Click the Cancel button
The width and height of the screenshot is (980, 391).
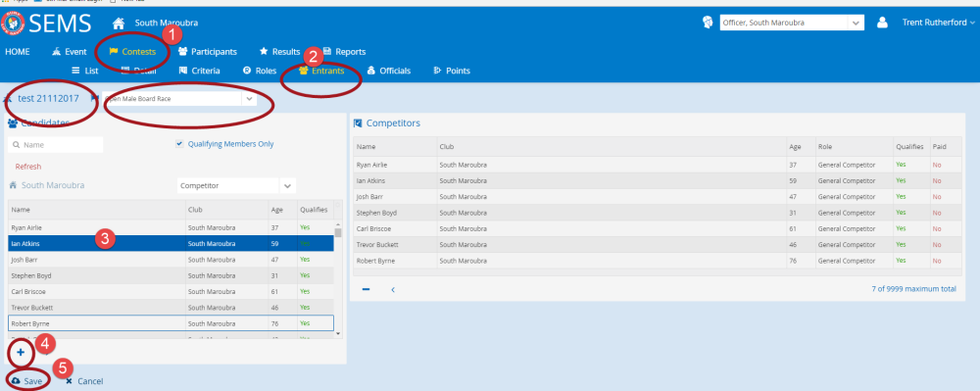coord(84,381)
